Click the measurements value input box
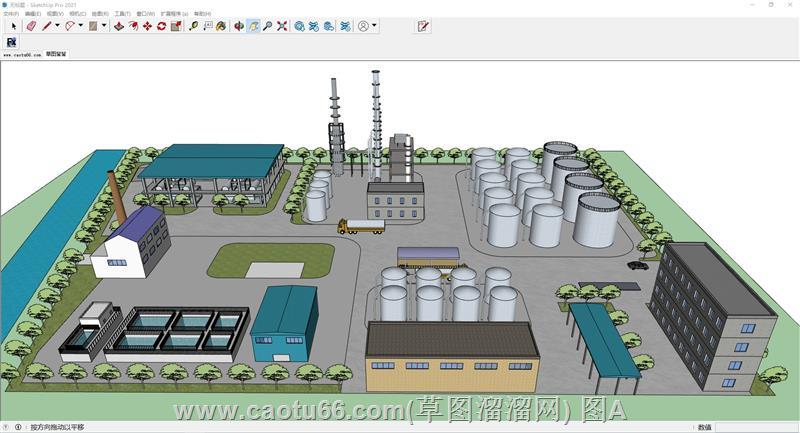800x433 pixels. click(757, 427)
